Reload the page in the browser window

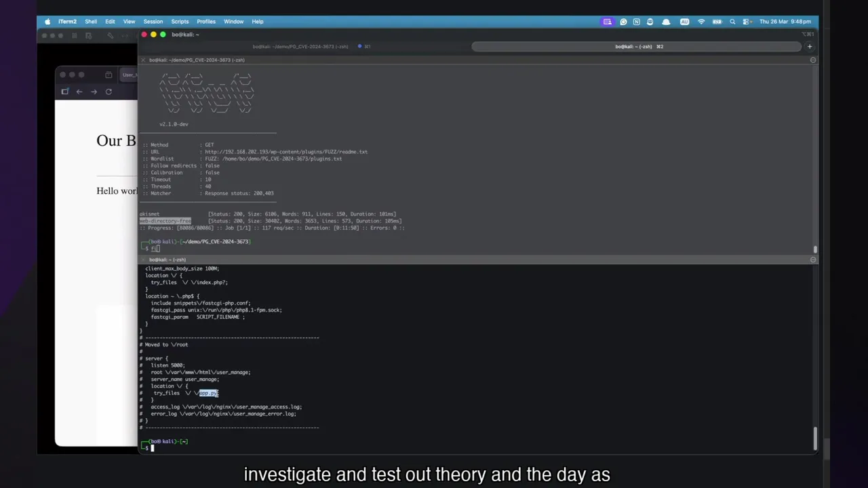pyautogui.click(x=108, y=91)
